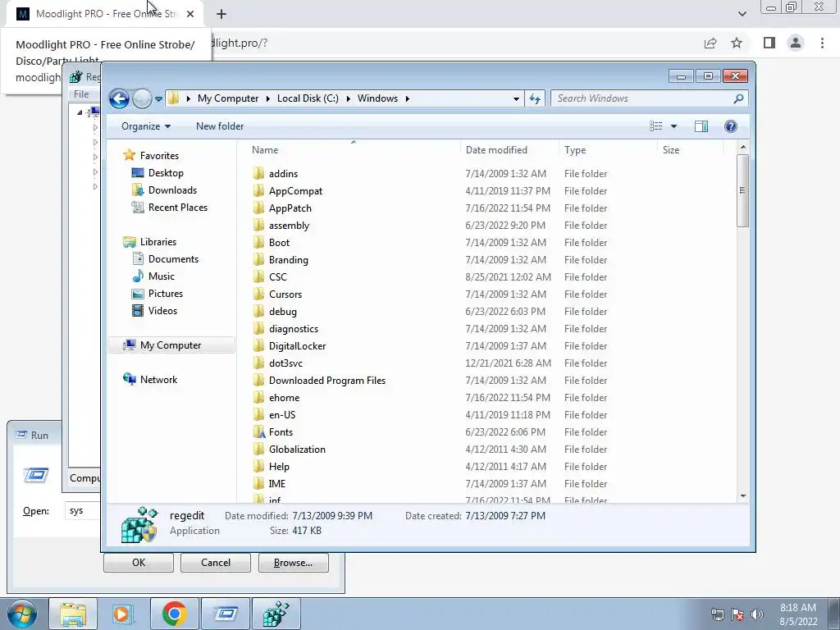The height and width of the screenshot is (630, 840).
Task: Toggle the preview pane icon
Action: (x=701, y=126)
